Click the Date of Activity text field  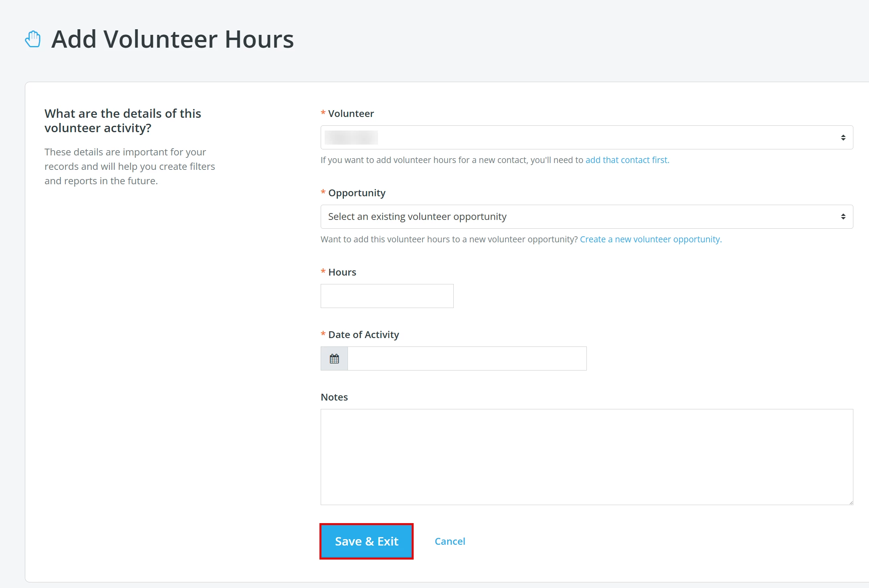coord(467,358)
